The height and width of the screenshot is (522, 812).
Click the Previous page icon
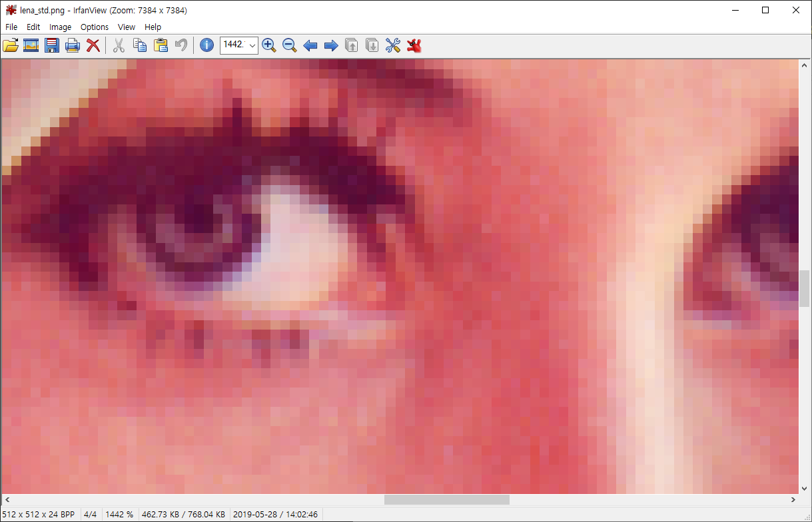click(x=352, y=45)
